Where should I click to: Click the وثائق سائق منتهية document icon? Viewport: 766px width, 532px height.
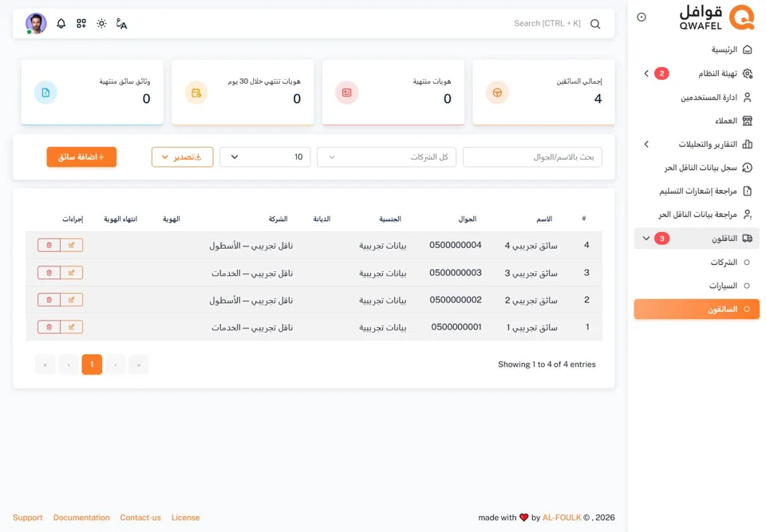[45, 93]
